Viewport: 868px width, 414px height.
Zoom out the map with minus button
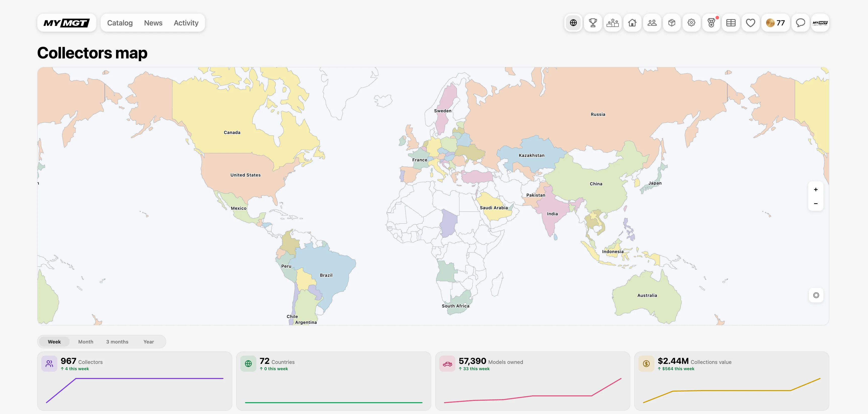(x=816, y=204)
